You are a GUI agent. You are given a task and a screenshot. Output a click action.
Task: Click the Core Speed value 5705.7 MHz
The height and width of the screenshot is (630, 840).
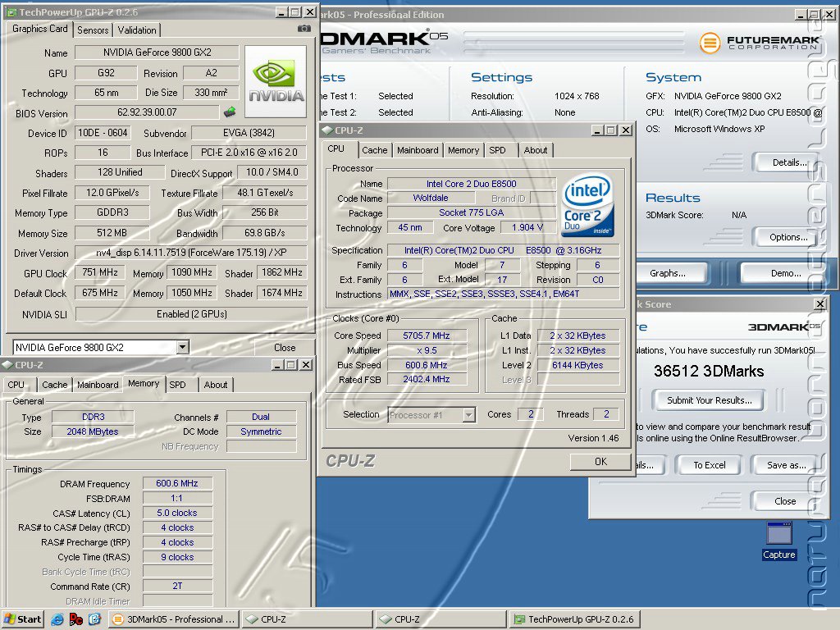pos(427,336)
